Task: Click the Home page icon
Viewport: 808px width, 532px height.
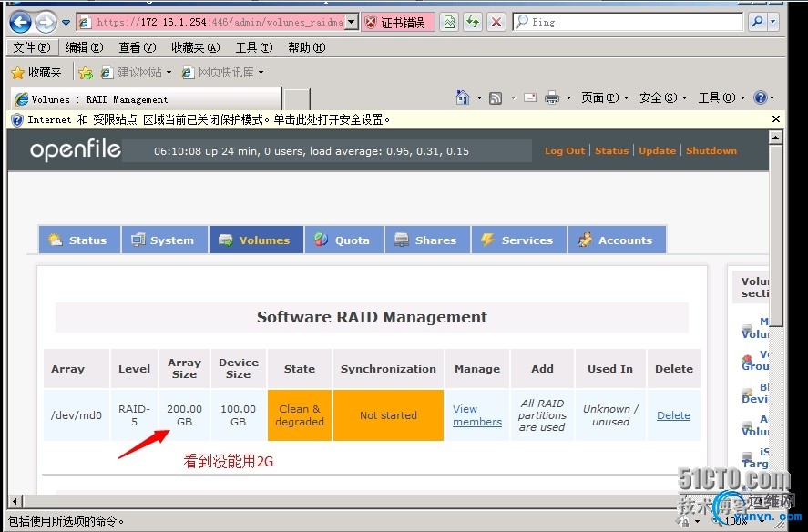Action: (463, 97)
